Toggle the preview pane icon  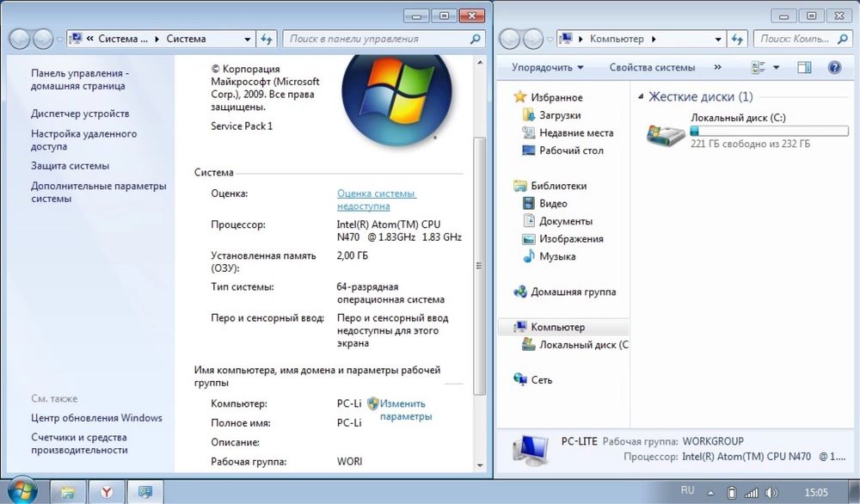click(804, 67)
